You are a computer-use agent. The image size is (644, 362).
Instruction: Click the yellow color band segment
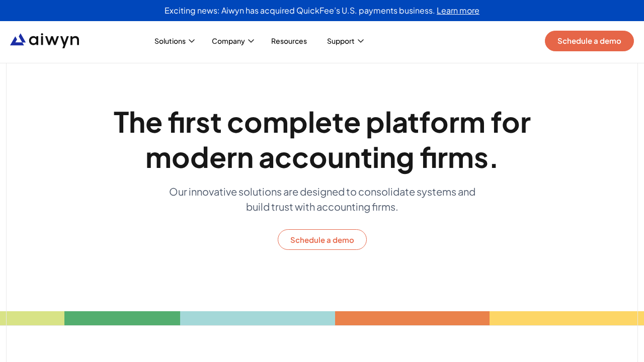[567, 318]
